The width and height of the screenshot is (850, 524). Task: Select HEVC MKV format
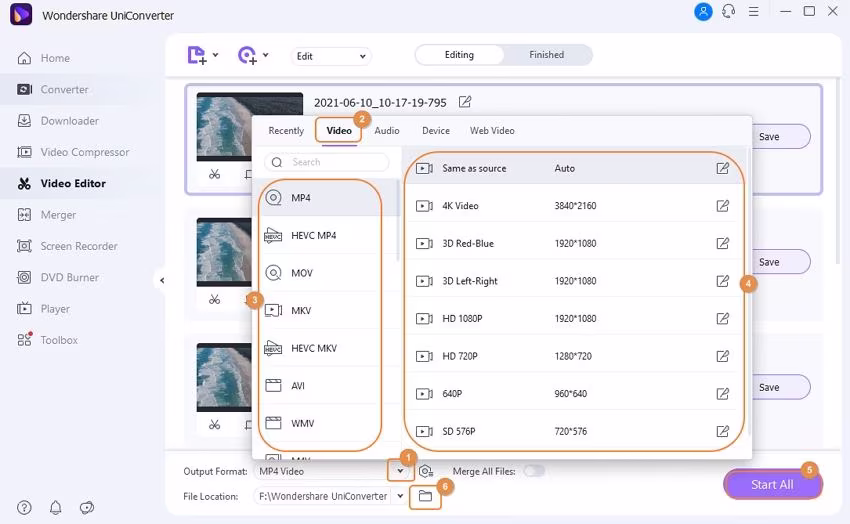click(324, 348)
